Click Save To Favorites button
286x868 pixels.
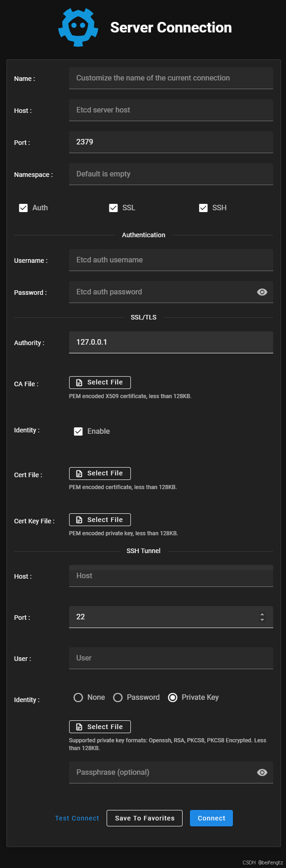[145, 818]
